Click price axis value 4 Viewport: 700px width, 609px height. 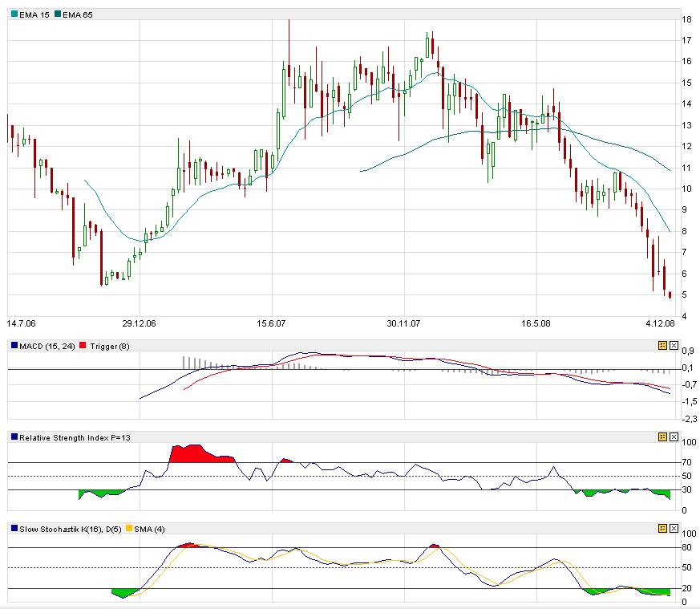click(x=685, y=316)
